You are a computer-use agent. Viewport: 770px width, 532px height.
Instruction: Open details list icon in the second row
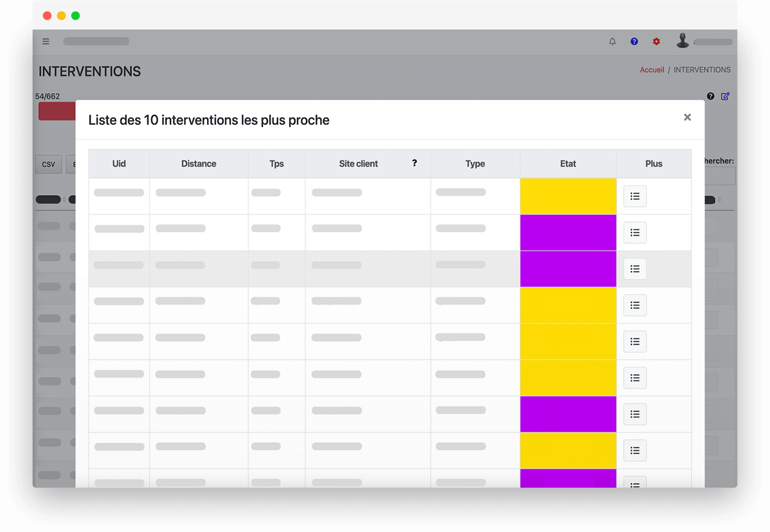[x=635, y=233]
